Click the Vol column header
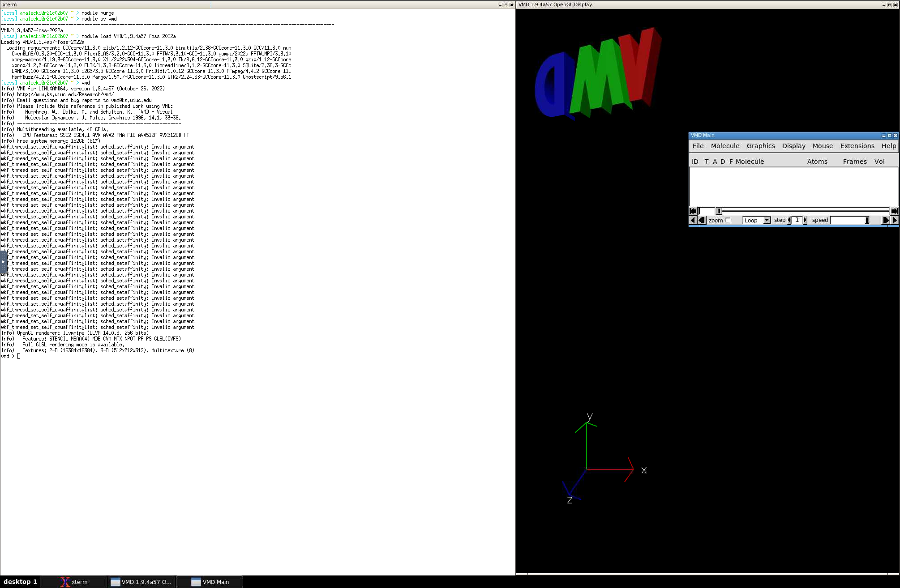 [879, 162]
